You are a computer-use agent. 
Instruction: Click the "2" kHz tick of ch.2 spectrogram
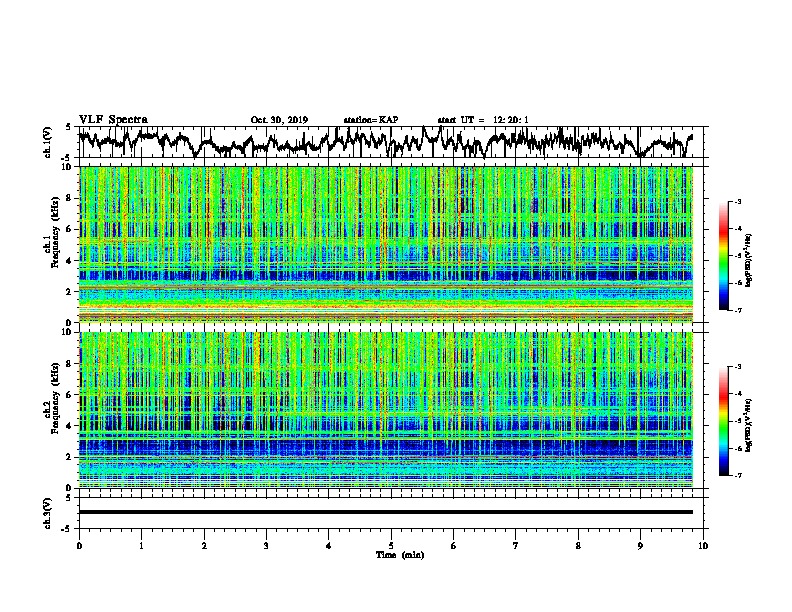[70, 457]
